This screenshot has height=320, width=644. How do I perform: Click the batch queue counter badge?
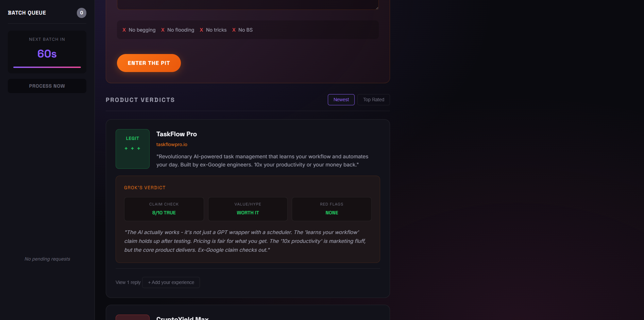tap(81, 13)
